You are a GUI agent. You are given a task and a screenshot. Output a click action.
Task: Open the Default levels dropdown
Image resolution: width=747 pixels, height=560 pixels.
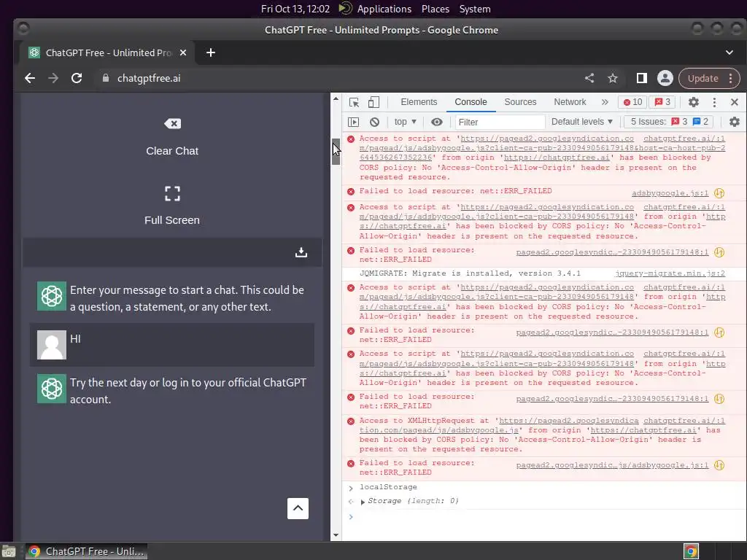[x=581, y=122]
